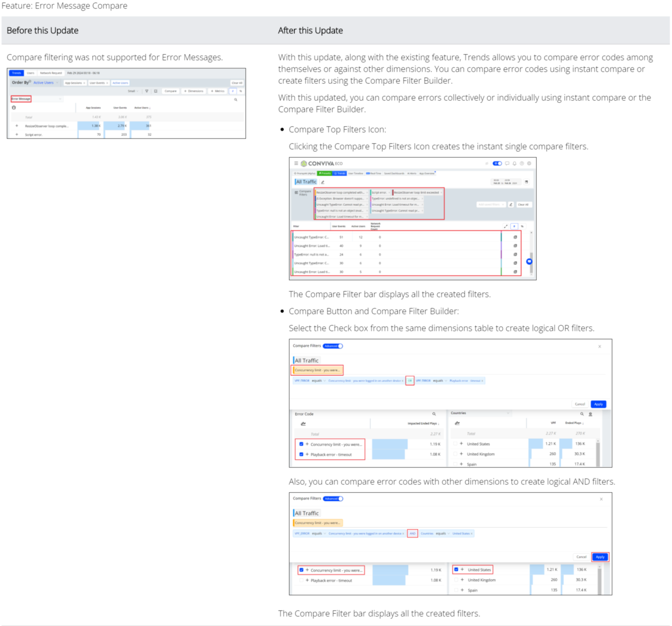Click the Compare button in the toolbar
This screenshot has height=626, width=672.
click(170, 91)
